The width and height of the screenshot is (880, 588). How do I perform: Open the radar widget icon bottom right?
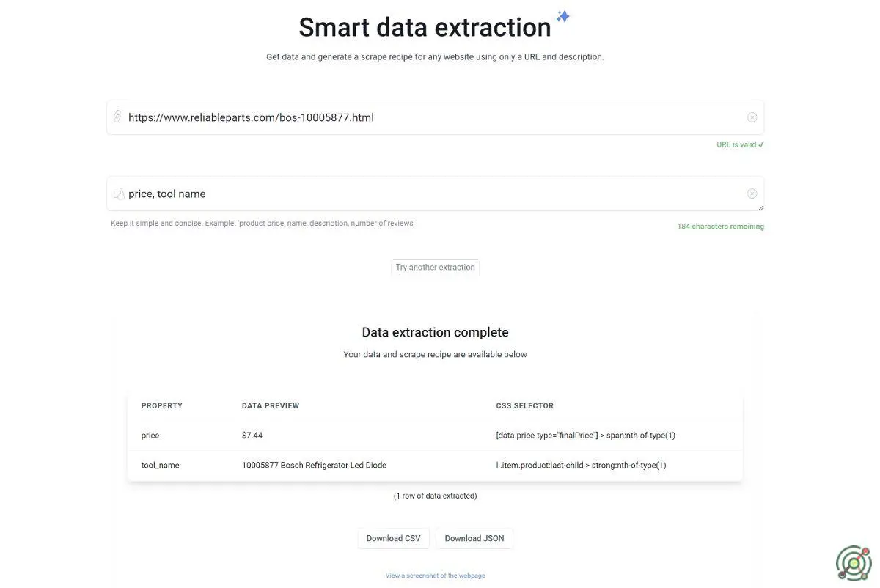(x=854, y=563)
